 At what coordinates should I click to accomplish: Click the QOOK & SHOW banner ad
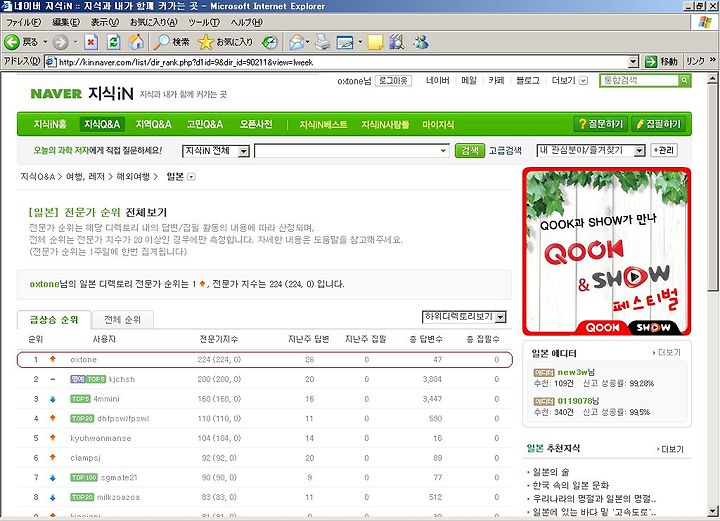coord(606,252)
